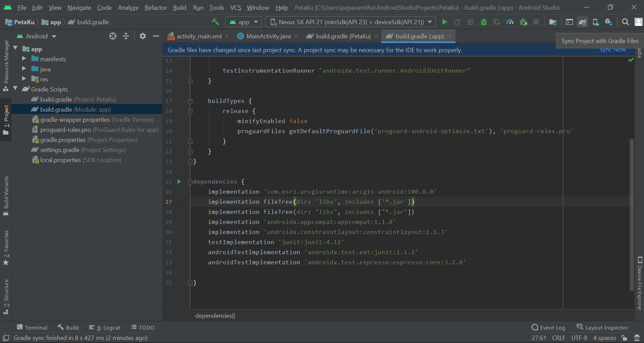Image resolution: width=644 pixels, height=343 pixels.
Task: Open the Profile app gauge icon
Action: coord(510,22)
